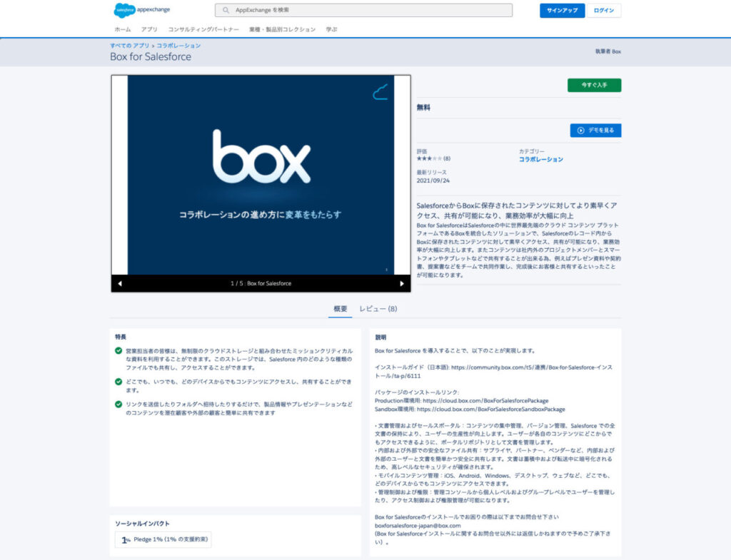Click boxforsalesforce-japan@box.com email address

(418, 526)
